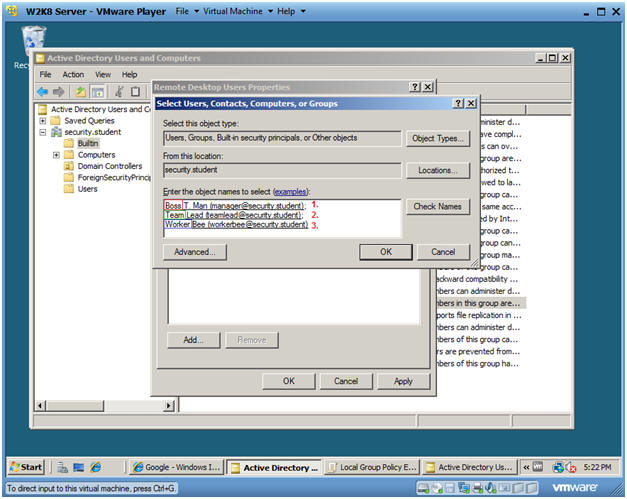The image size is (627, 499).
Task: Click inside the object names text box
Action: [282, 218]
